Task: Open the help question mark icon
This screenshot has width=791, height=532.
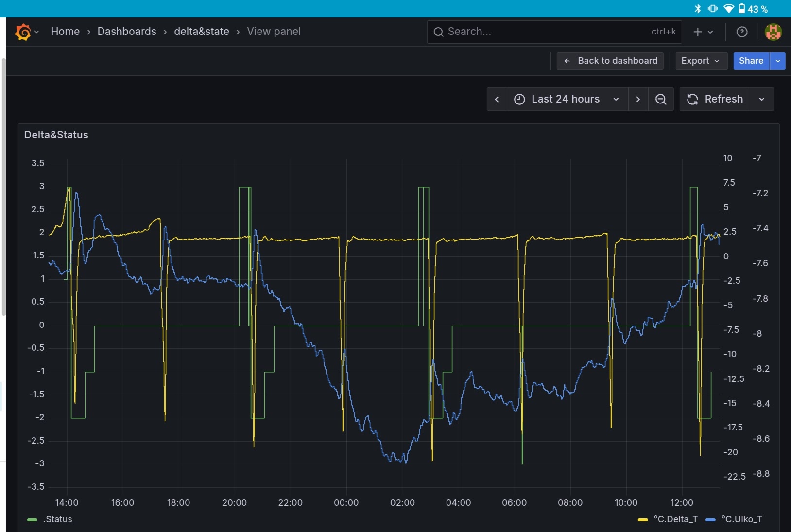Action: point(741,32)
